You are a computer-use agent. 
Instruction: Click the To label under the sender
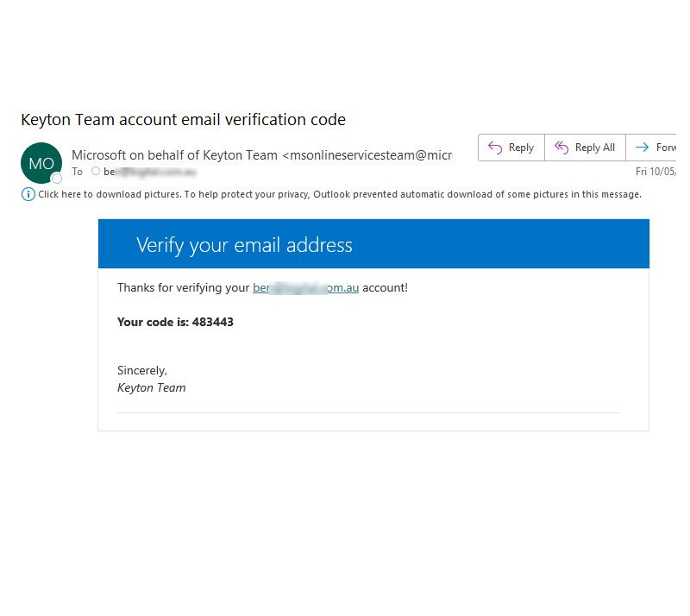tap(78, 172)
